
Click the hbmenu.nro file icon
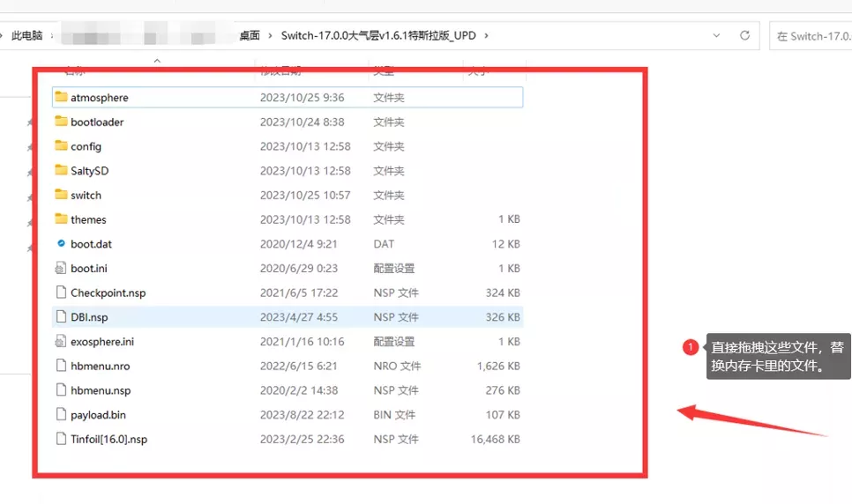click(61, 366)
